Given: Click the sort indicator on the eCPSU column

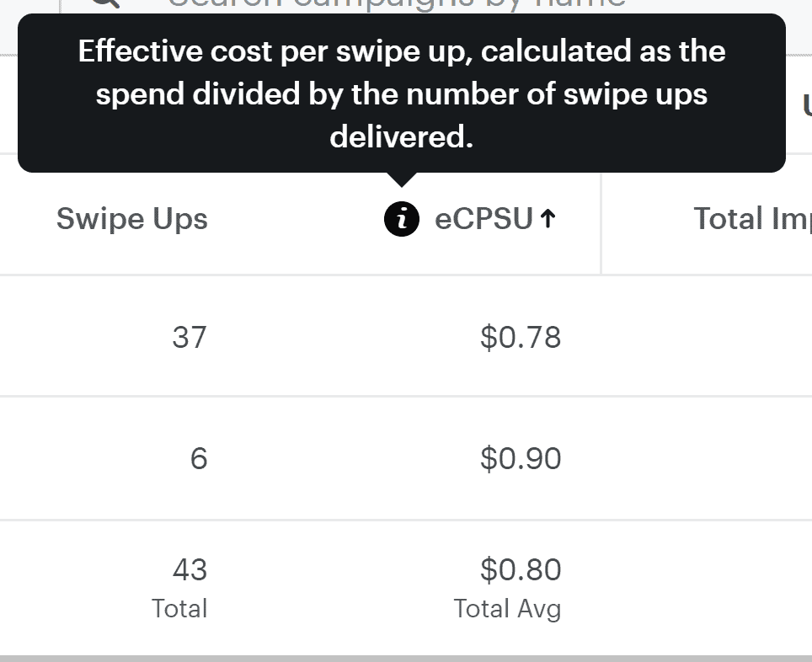Looking at the screenshot, I should (x=548, y=218).
